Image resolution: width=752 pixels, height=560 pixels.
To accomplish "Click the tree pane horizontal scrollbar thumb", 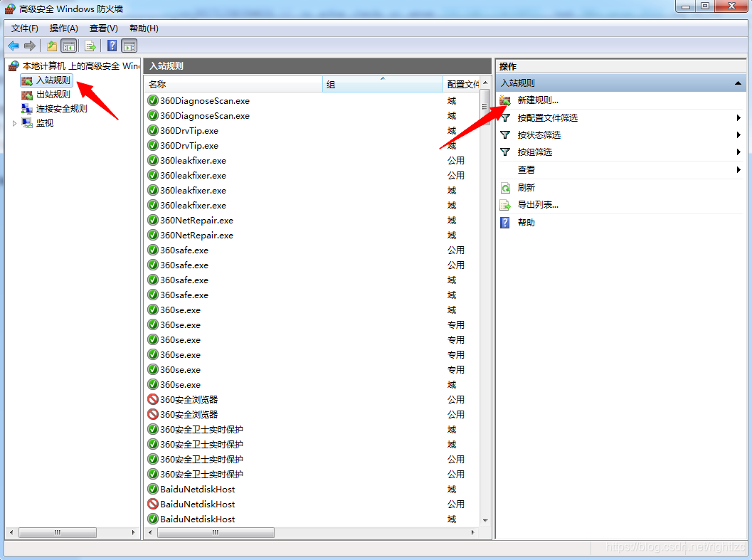I will [x=58, y=532].
